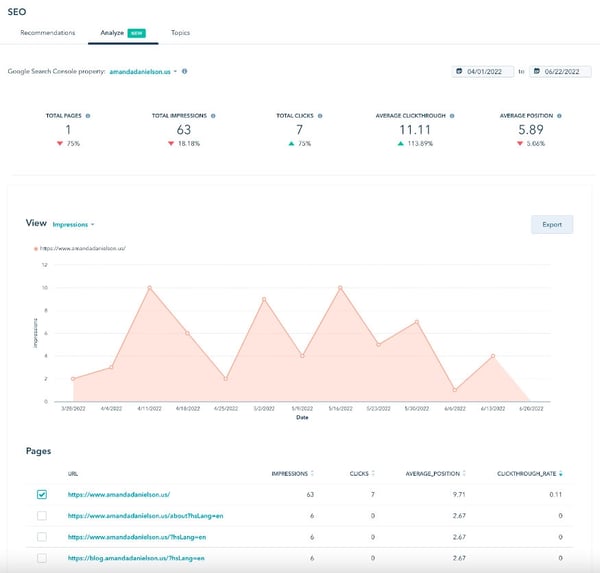
Task: Switch to the Recommendations tab
Action: tap(47, 33)
